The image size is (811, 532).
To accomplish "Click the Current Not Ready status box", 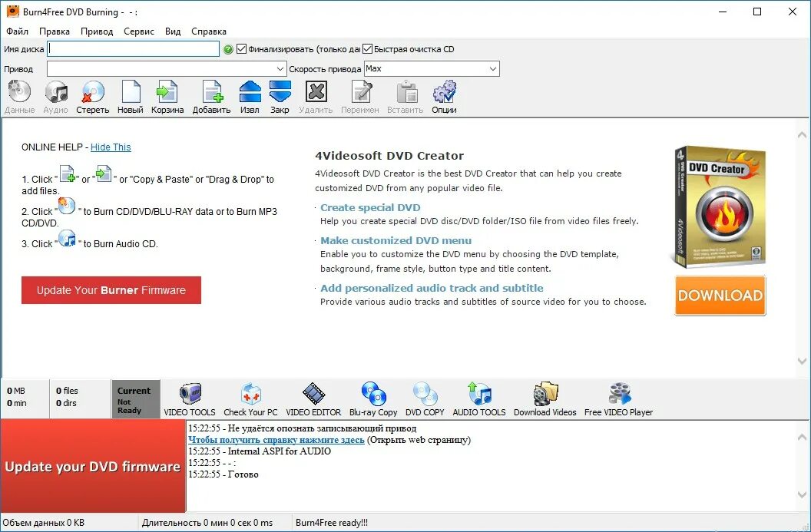I will point(135,400).
